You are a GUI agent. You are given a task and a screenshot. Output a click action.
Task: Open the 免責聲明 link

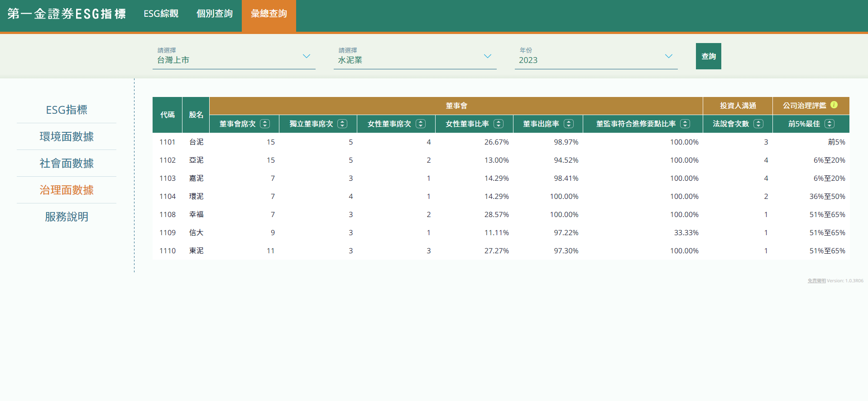point(816,281)
